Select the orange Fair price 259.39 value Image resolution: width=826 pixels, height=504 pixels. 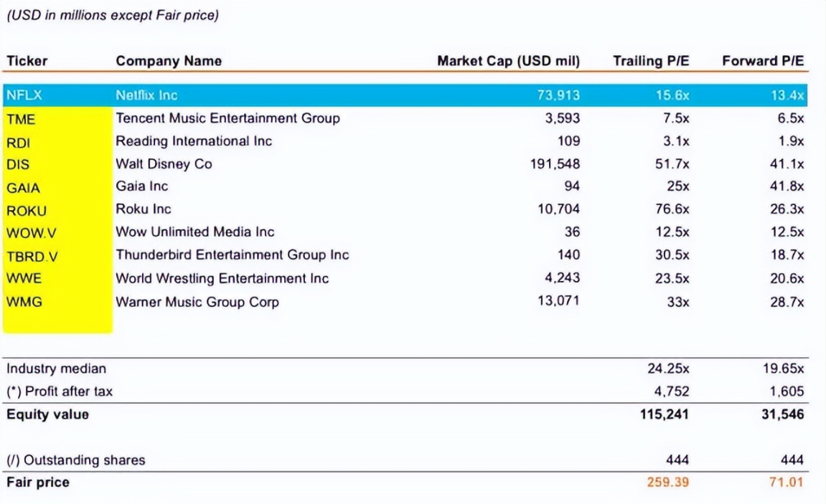[667, 482]
